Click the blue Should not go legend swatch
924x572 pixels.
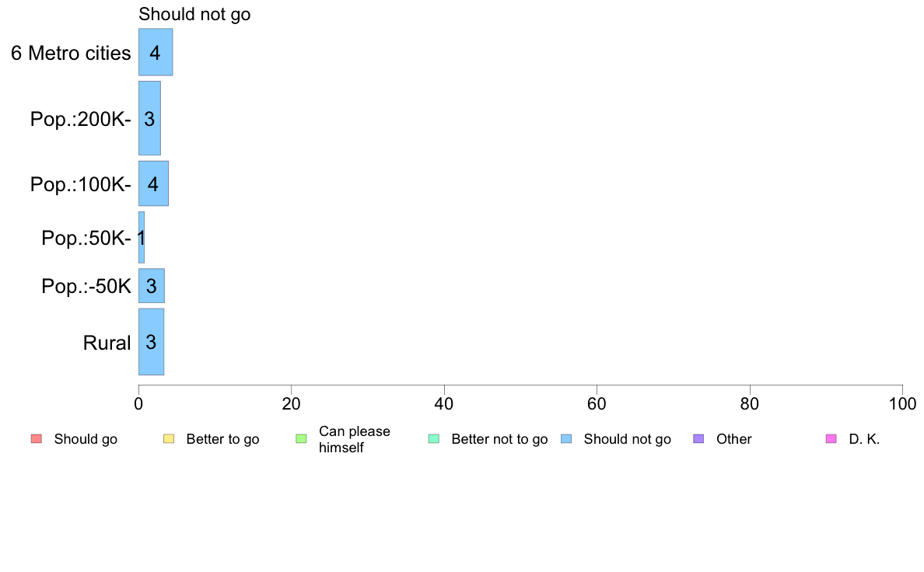point(566,439)
